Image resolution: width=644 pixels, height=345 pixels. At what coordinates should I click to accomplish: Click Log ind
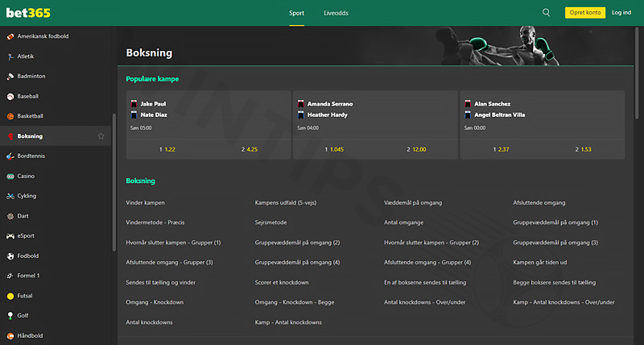click(621, 13)
